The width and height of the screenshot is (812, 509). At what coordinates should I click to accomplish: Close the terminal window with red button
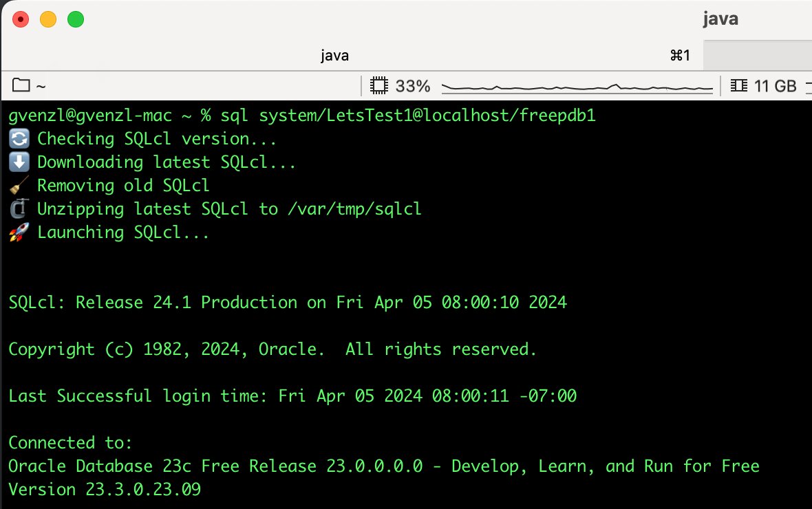21,20
